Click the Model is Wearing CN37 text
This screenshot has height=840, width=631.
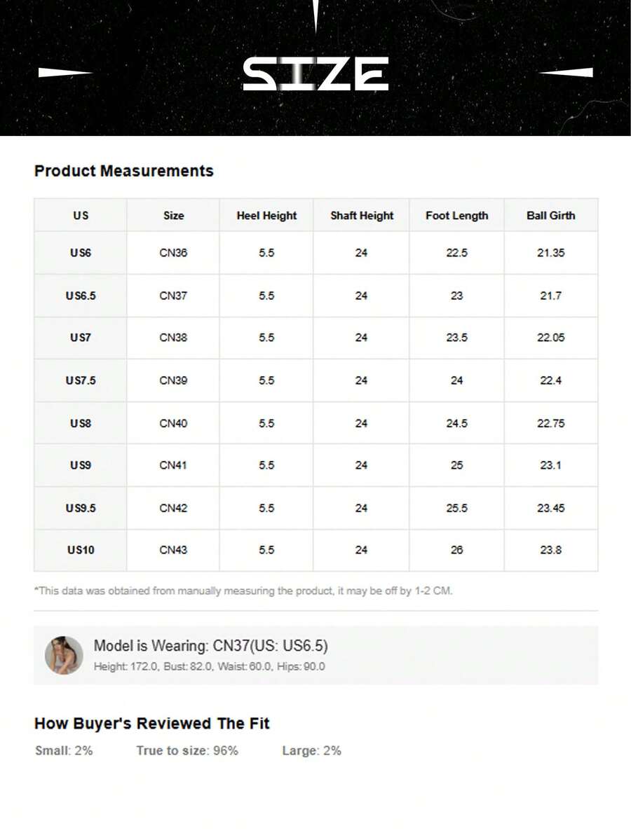[x=210, y=646]
